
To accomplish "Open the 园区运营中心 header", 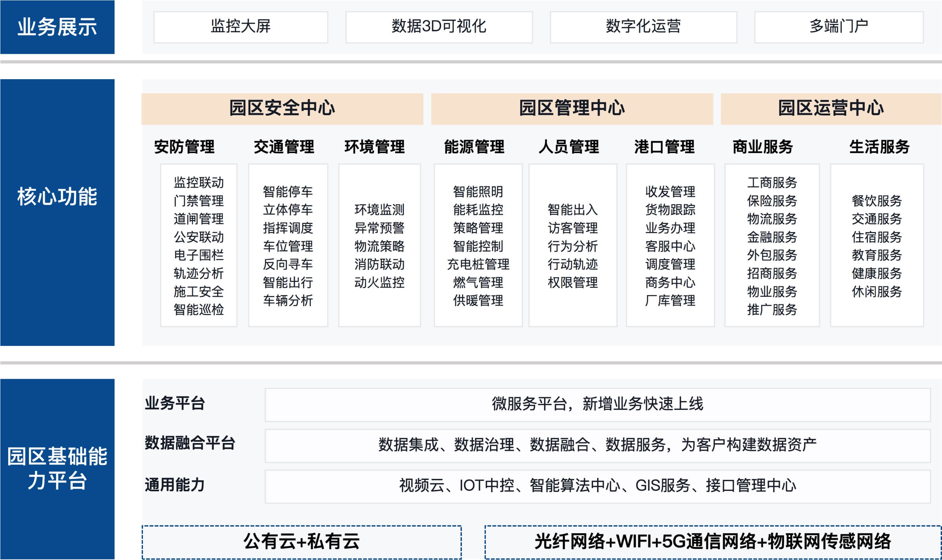I will click(831, 109).
